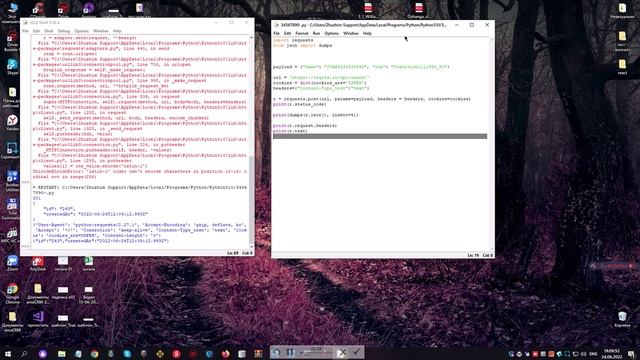Click the shell scrollbar down arrow
Screen dimensions: 640x360
pos(251,247)
